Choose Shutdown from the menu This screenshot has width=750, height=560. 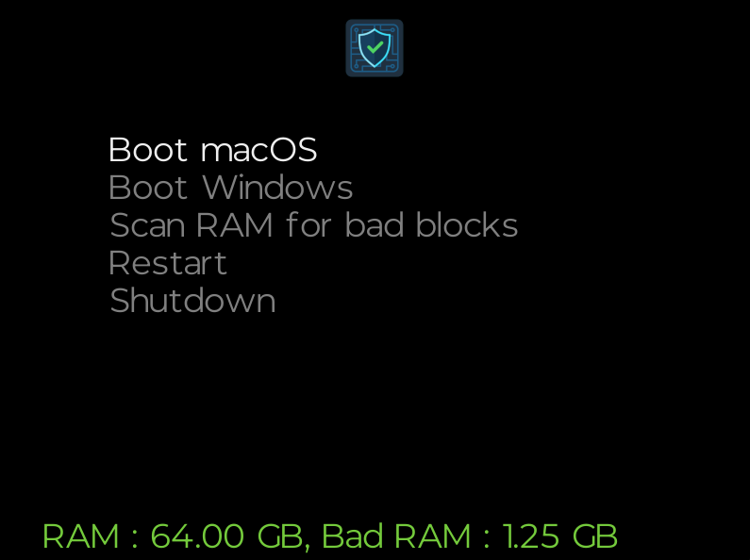tap(192, 301)
